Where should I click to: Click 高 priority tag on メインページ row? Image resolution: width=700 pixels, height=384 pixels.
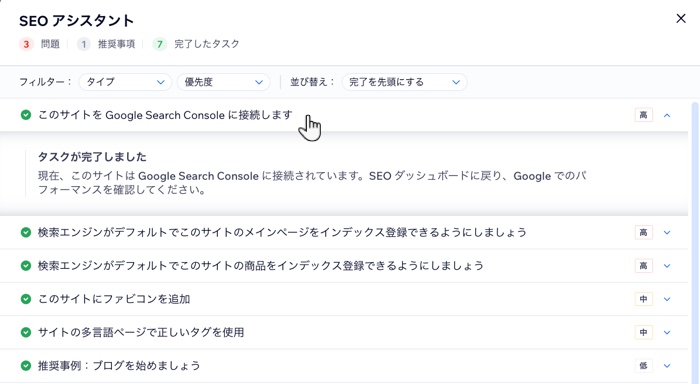[643, 233]
